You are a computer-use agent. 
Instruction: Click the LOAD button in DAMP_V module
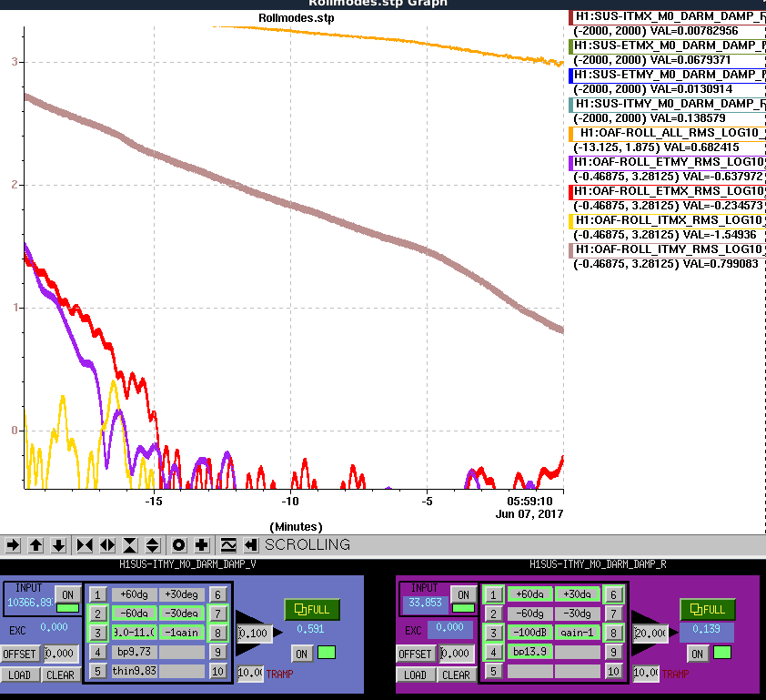tap(19, 675)
